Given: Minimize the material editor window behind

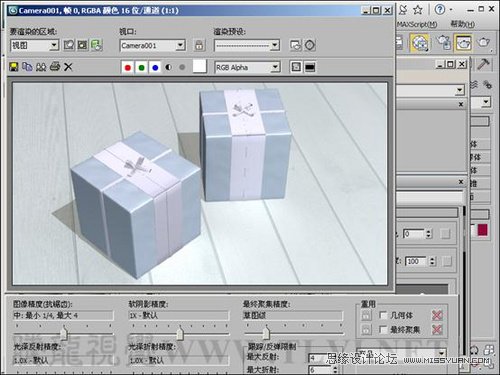Looking at the screenshot, I should pos(441,64).
